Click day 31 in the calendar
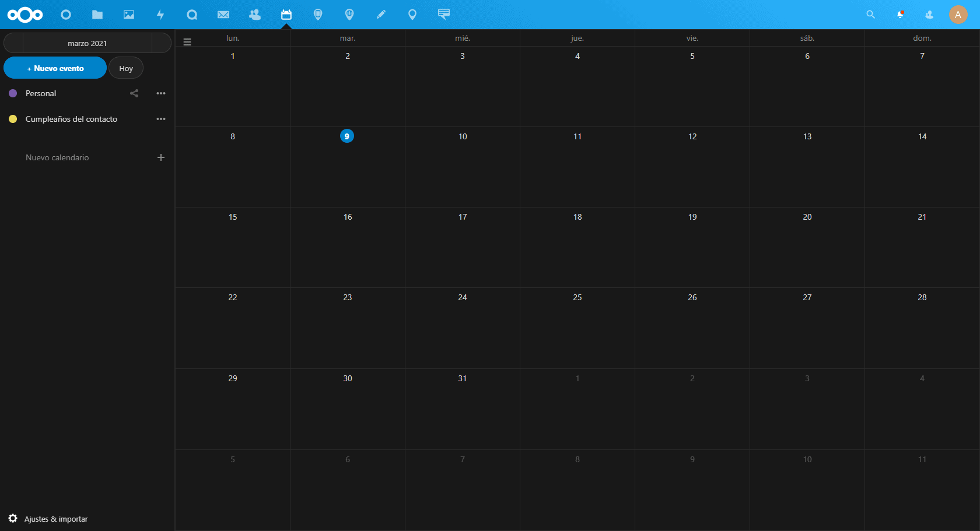This screenshot has height=531, width=980. pyautogui.click(x=463, y=378)
